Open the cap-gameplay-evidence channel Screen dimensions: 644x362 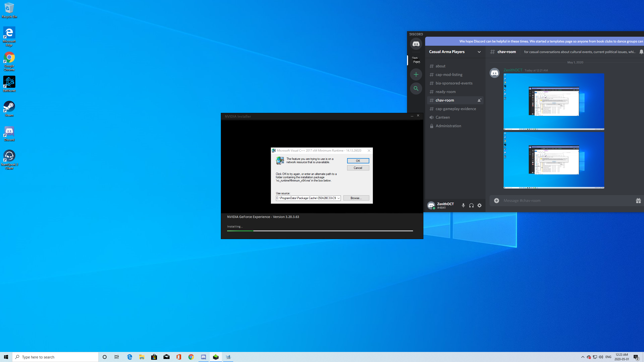coord(456,109)
